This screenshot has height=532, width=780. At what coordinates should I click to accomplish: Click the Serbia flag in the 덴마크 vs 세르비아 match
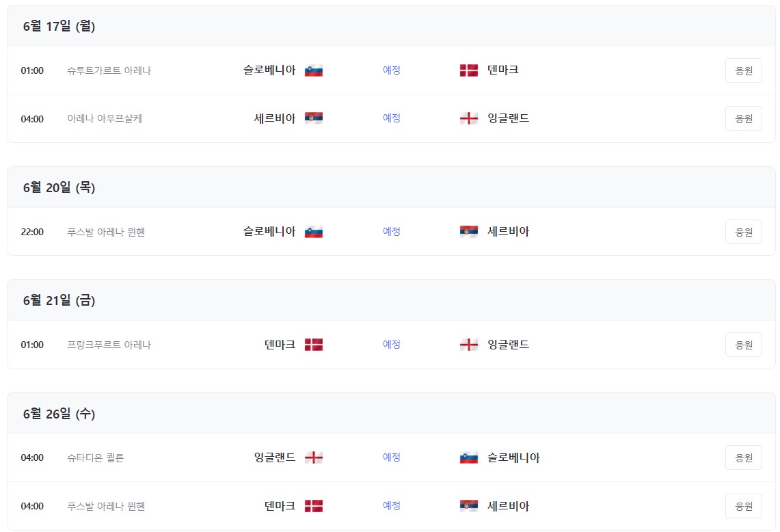point(468,506)
